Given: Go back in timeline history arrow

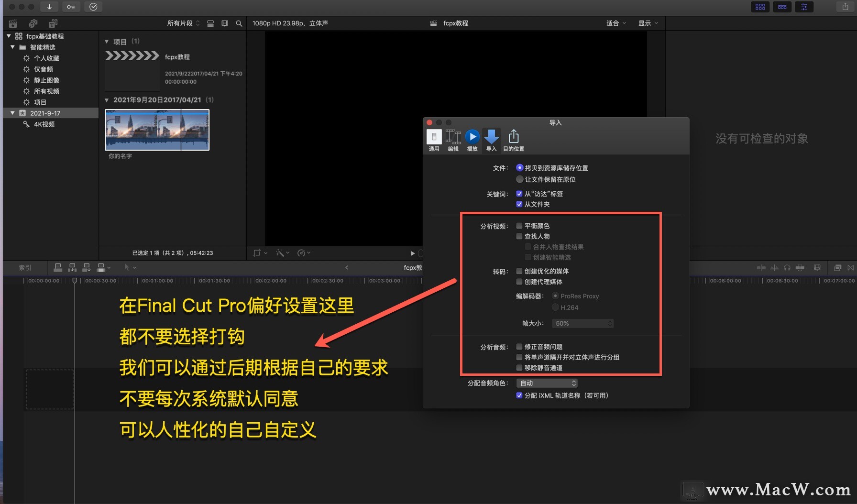Looking at the screenshot, I should point(347,268).
